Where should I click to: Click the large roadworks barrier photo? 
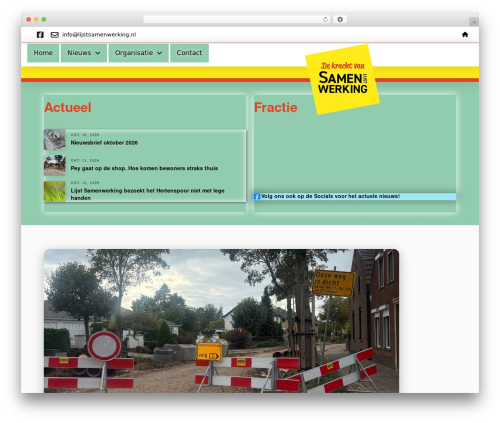[221, 321]
